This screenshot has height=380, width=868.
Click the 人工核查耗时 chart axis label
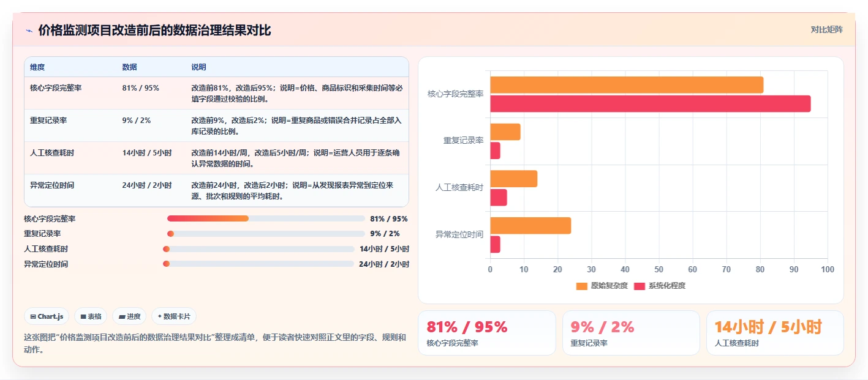(459, 188)
